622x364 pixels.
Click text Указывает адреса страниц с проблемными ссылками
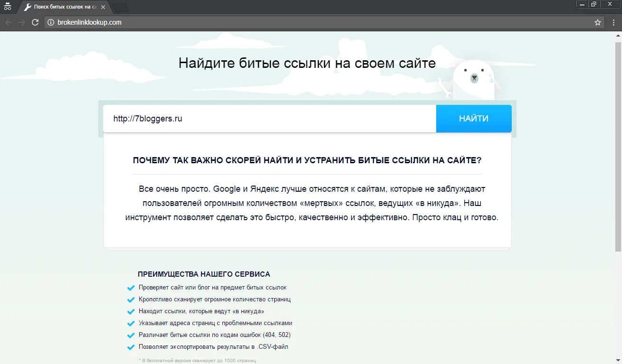click(215, 323)
